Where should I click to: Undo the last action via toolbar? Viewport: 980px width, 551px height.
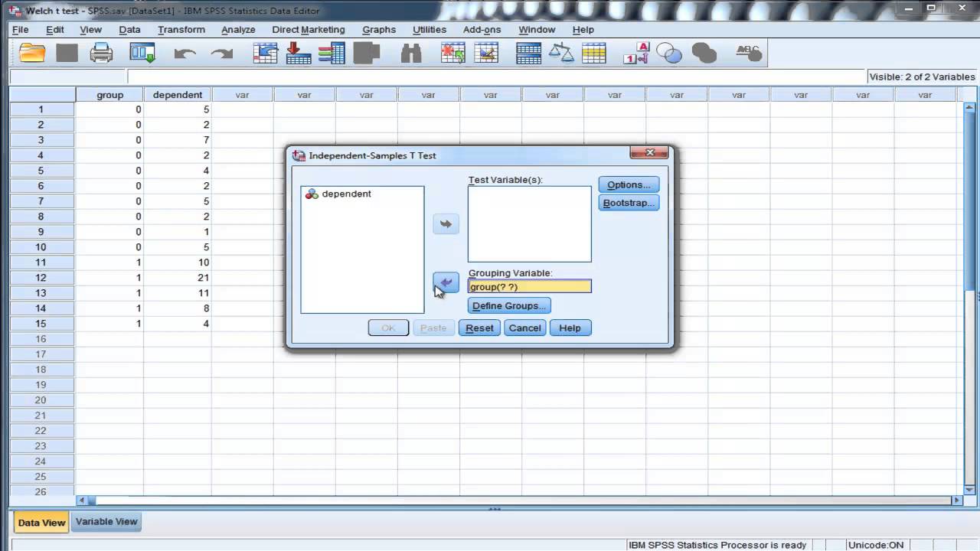pos(185,54)
